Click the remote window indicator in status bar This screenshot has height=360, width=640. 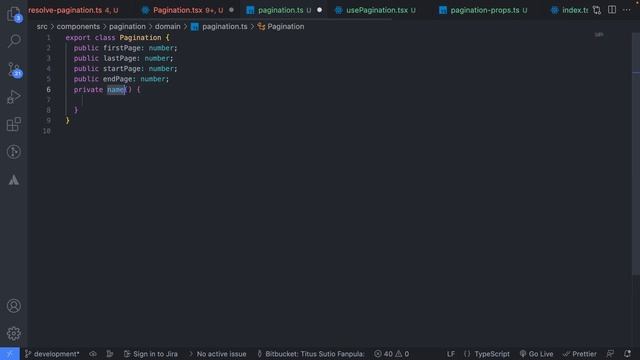(10, 354)
